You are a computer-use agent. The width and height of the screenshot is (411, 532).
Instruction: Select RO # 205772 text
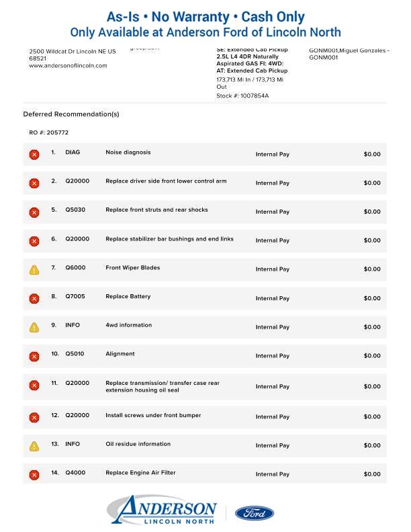49,133
